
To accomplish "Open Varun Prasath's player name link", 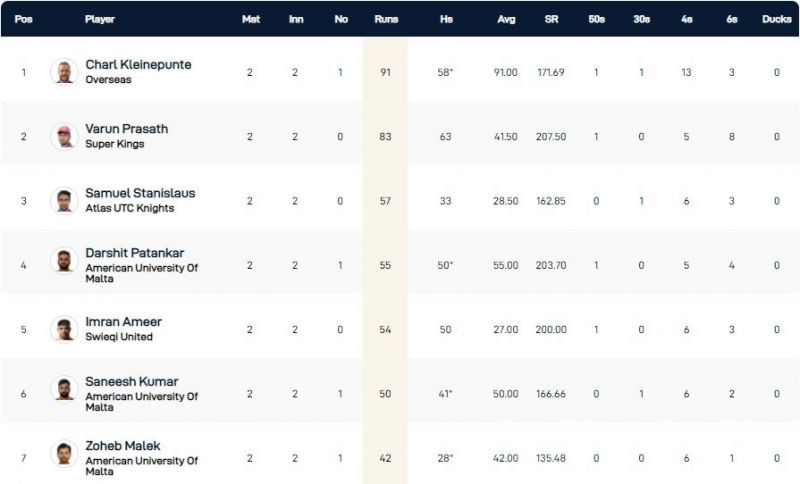I will point(127,129).
